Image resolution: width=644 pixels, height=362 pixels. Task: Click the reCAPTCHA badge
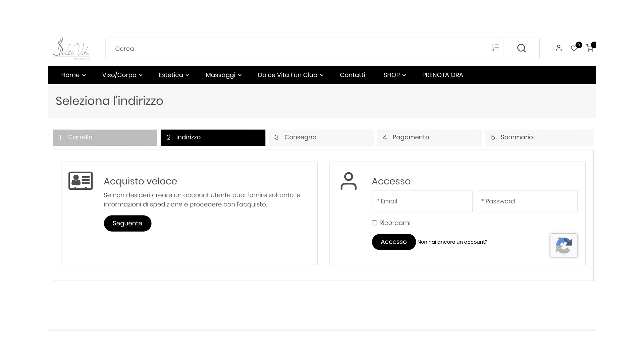click(x=564, y=245)
